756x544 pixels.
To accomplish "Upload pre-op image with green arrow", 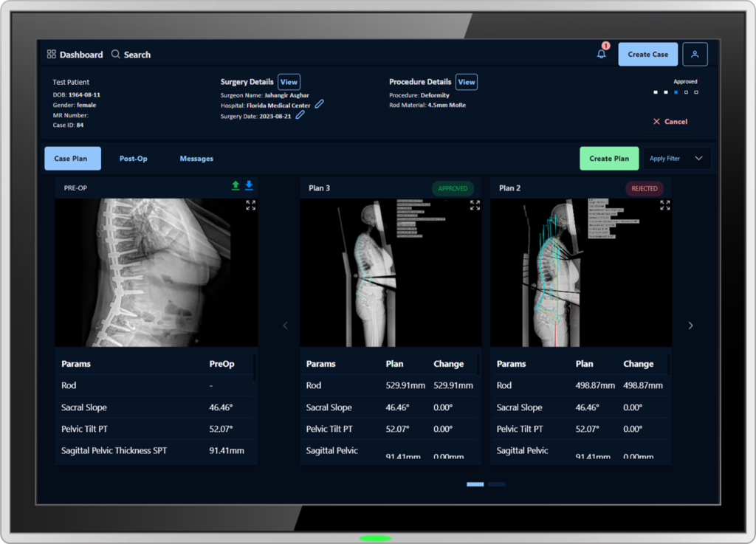I will [x=236, y=185].
